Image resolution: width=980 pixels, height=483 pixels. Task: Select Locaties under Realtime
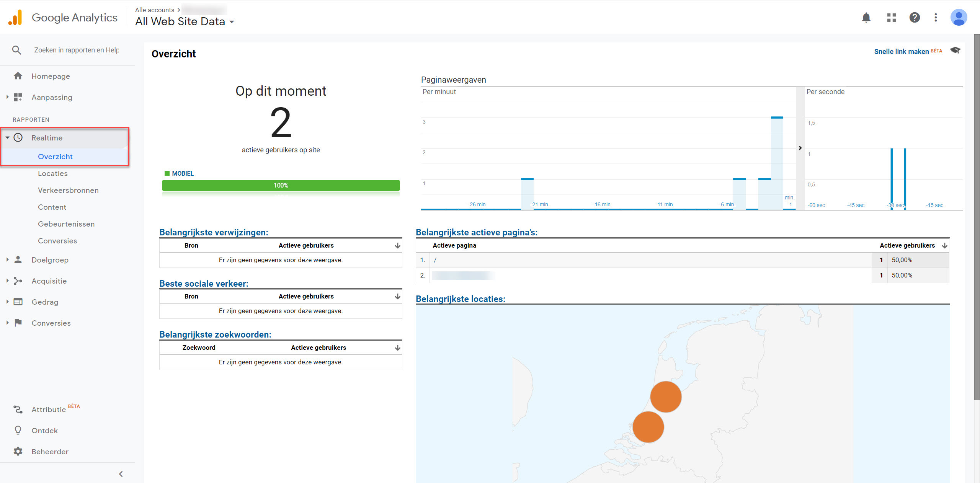tap(53, 173)
